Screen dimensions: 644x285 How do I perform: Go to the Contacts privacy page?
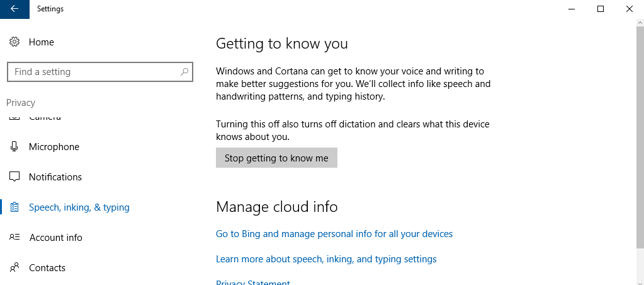(x=47, y=268)
